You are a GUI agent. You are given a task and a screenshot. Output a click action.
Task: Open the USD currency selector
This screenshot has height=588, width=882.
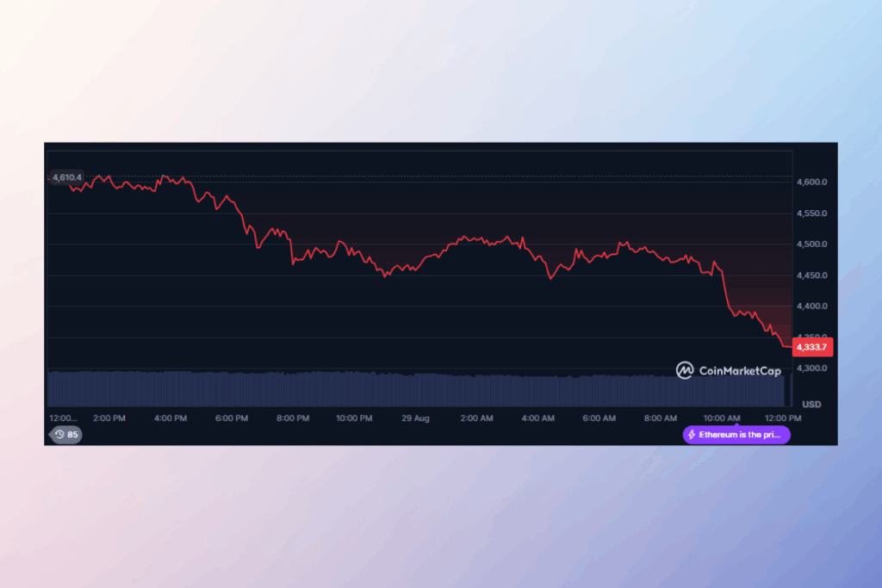coord(810,404)
